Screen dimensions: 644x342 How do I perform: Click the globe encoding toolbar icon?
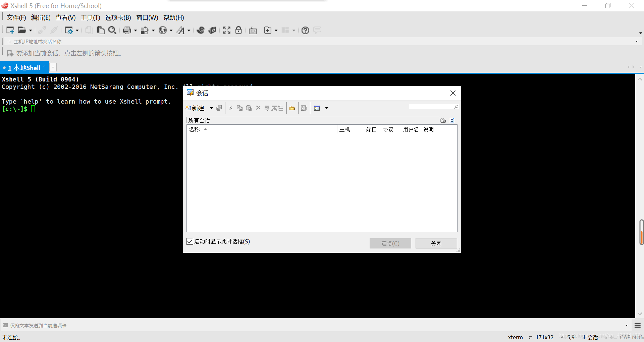click(163, 30)
